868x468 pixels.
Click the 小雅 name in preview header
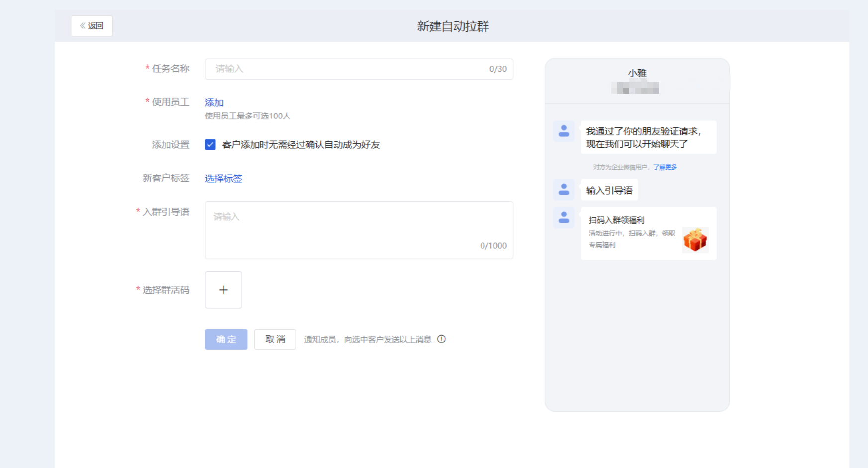point(637,73)
